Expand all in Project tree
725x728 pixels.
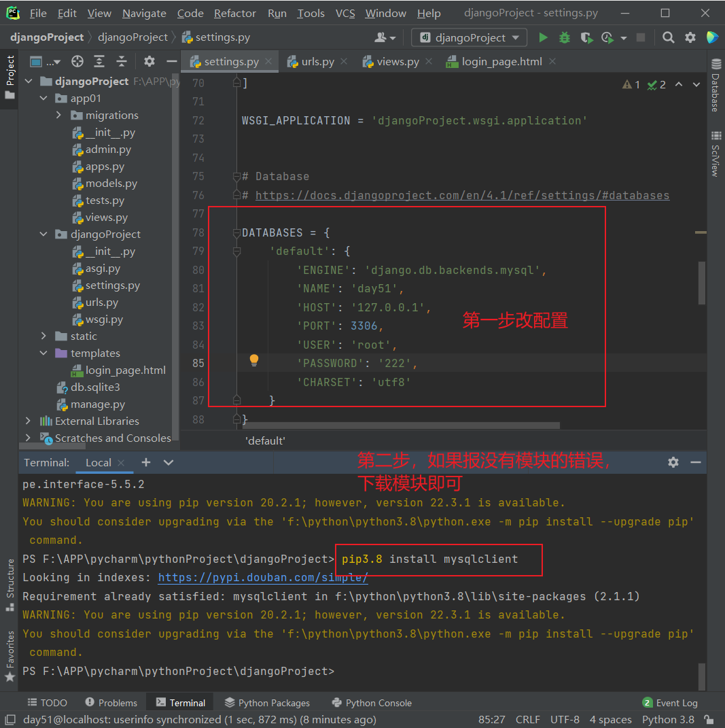tap(99, 61)
